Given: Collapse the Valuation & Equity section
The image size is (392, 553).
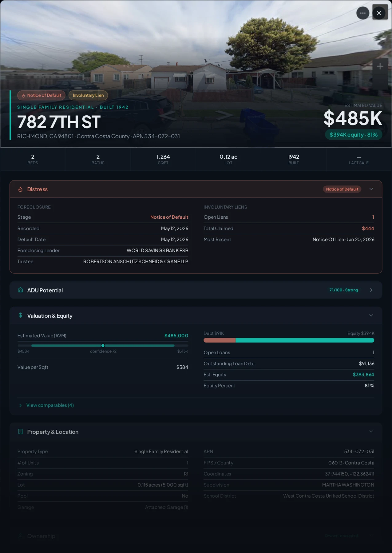Looking at the screenshot, I should tap(371, 315).
